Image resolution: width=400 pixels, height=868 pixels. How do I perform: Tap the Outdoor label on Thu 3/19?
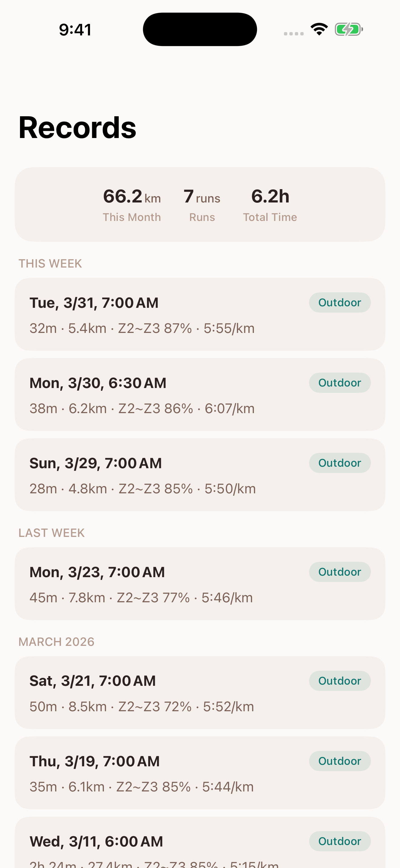point(340,761)
